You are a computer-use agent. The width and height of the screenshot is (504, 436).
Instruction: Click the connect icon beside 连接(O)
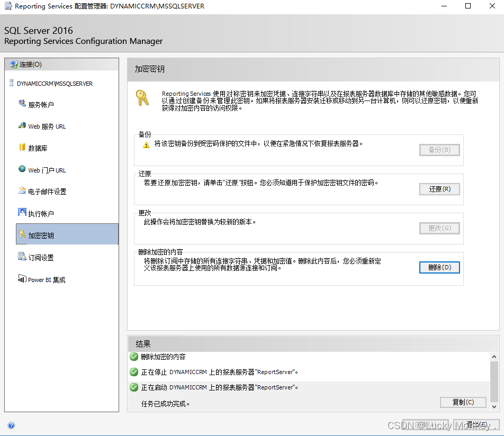(14, 64)
